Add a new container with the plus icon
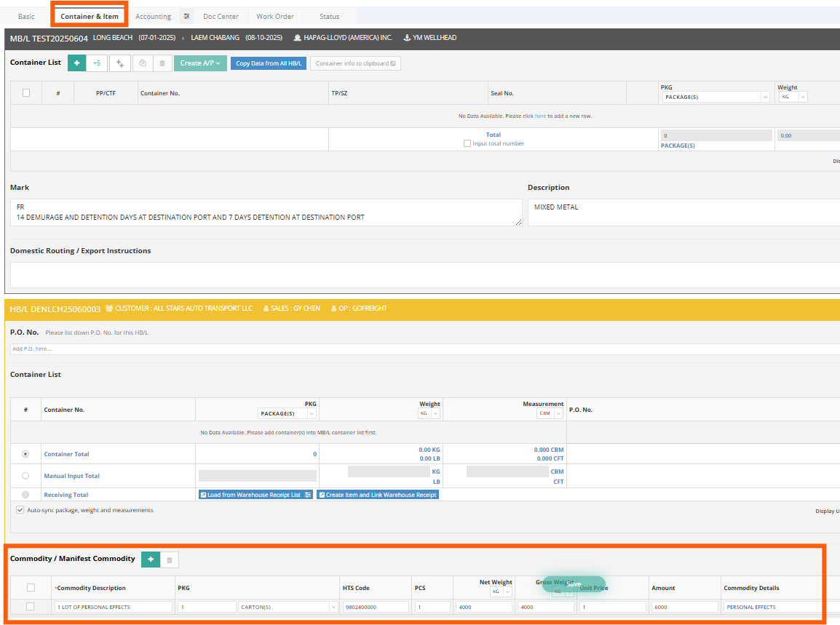Screen dimensions: 840x625 click(x=76, y=63)
